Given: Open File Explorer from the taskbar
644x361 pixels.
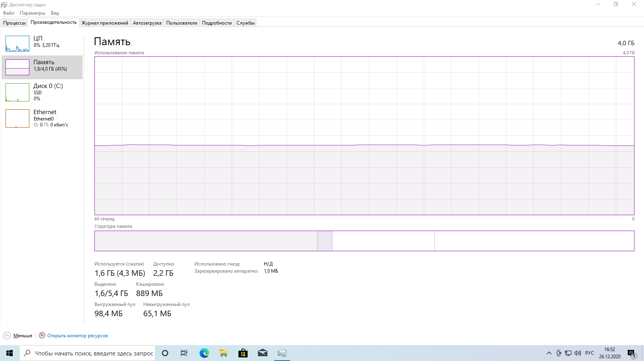Looking at the screenshot, I should click(223, 353).
